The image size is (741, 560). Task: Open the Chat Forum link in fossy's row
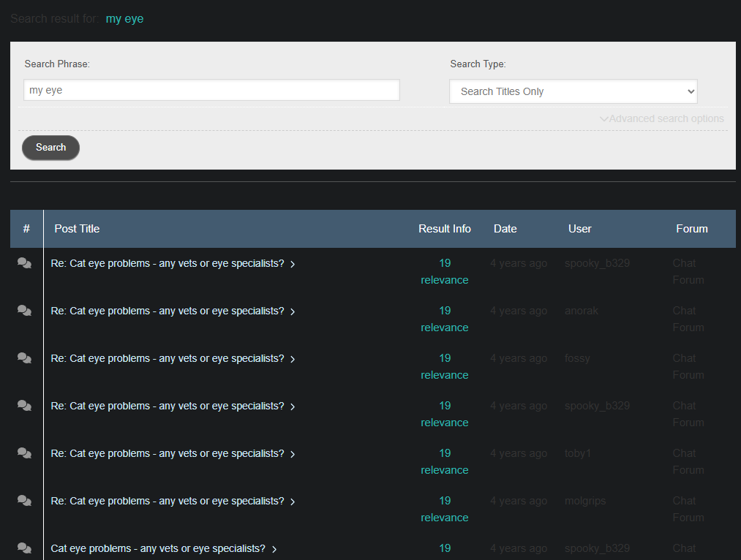point(688,366)
